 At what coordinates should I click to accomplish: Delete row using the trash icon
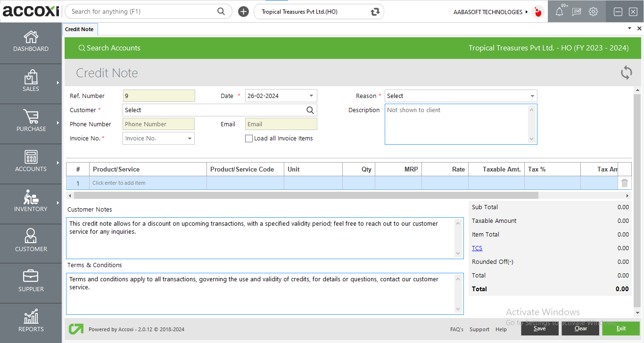(x=624, y=183)
